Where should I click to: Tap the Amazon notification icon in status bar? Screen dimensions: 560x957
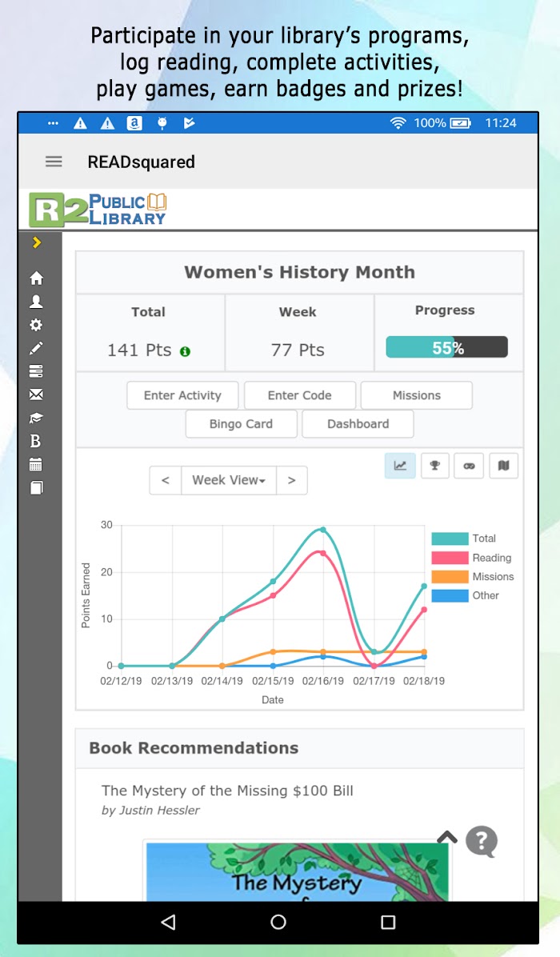134,122
